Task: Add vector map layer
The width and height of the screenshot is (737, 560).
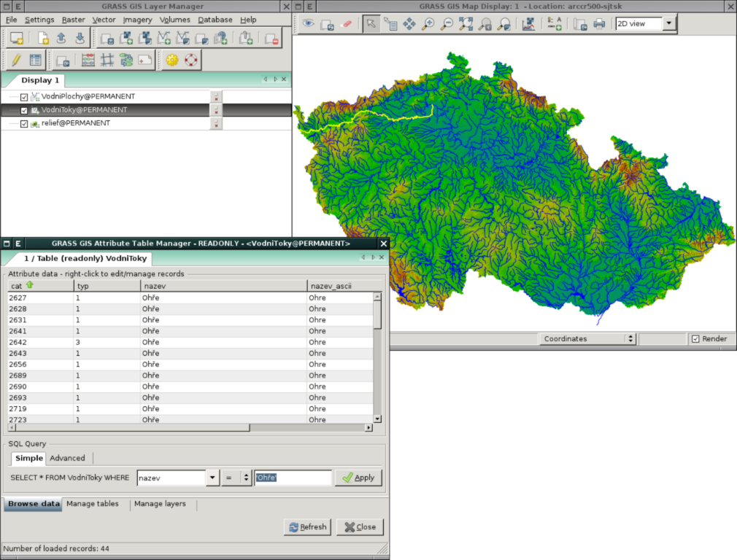Action: pos(163,39)
